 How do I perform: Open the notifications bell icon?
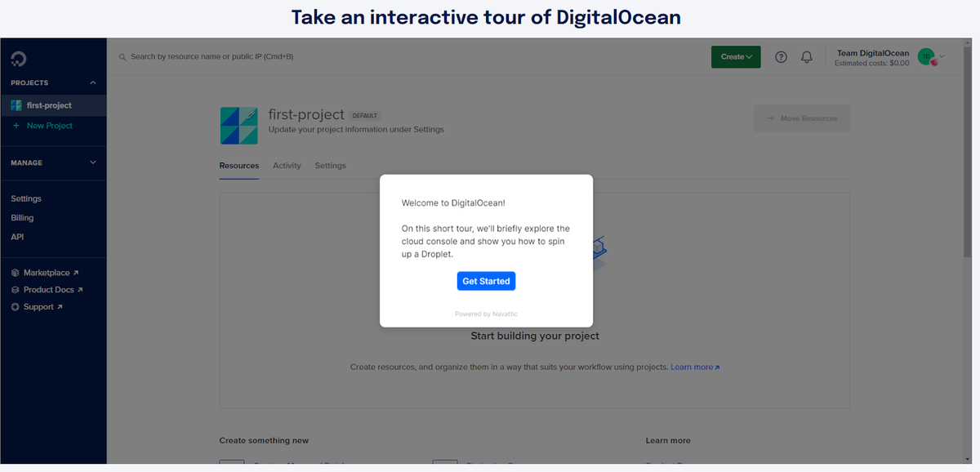pyautogui.click(x=807, y=57)
